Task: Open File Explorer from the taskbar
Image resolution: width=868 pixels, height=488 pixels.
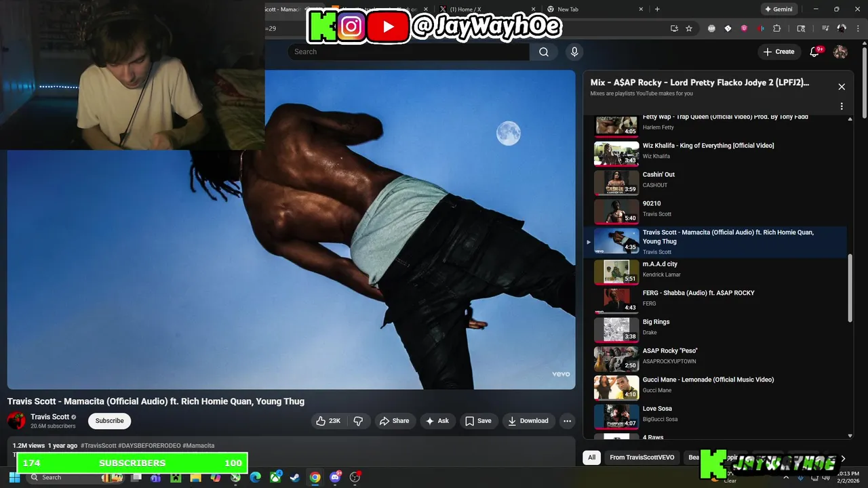Action: coord(195,477)
